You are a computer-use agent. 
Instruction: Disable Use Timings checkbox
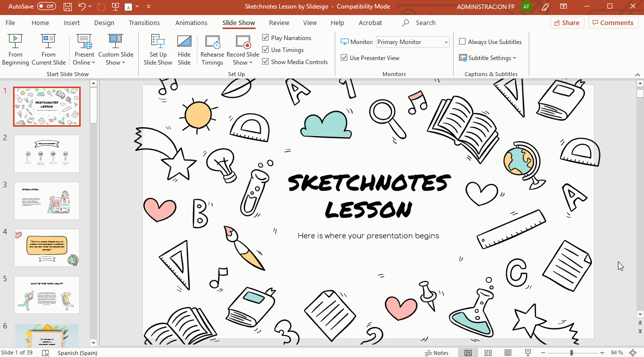point(266,50)
